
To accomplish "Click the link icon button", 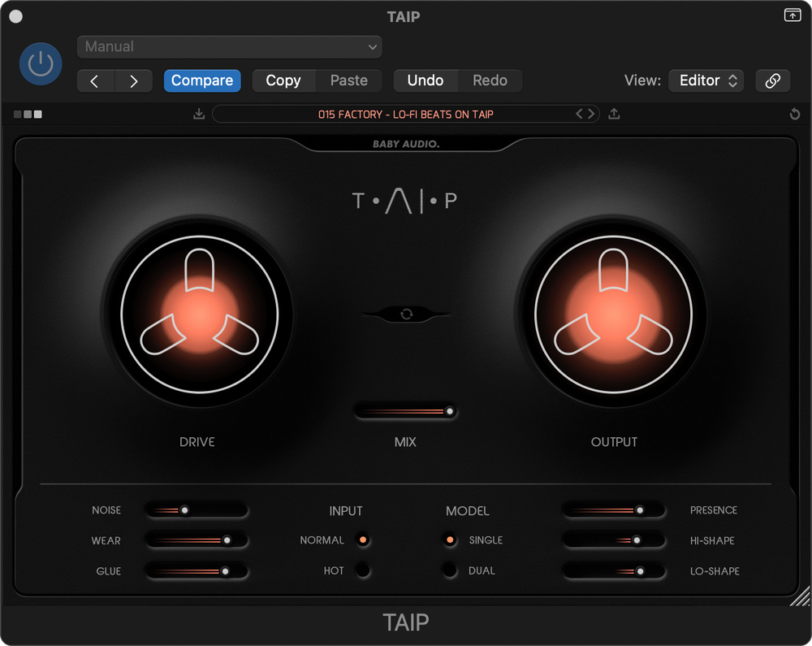I will pyautogui.click(x=772, y=80).
